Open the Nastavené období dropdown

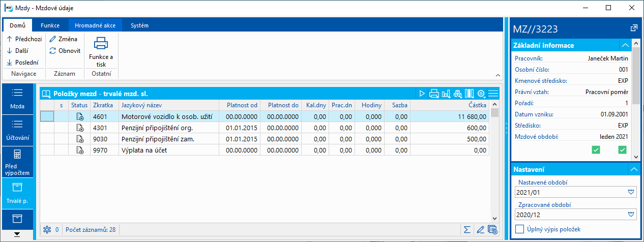pos(631,193)
